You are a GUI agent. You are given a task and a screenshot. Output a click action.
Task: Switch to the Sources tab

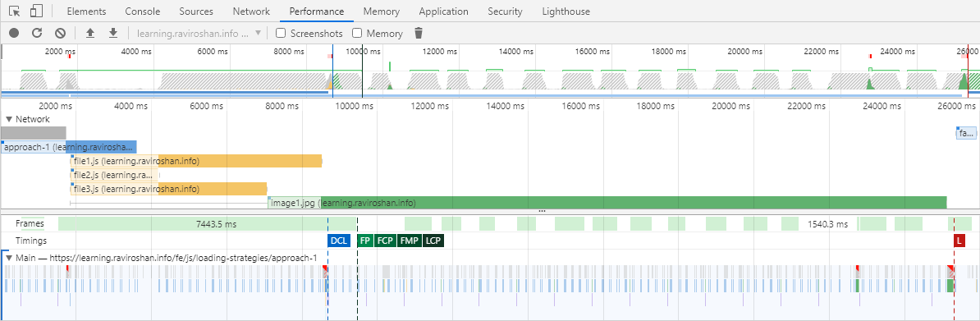pos(196,11)
